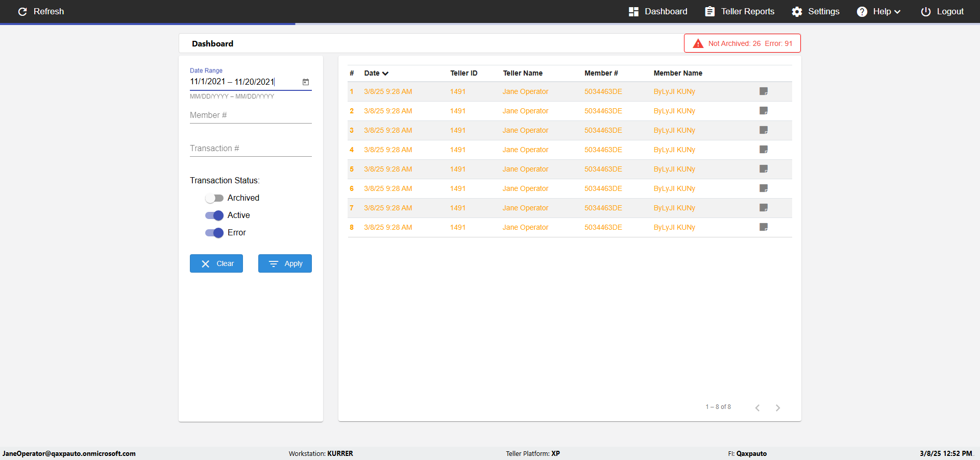The image size is (980, 460).
Task: Disable the Active status toggle
Action: 214,215
